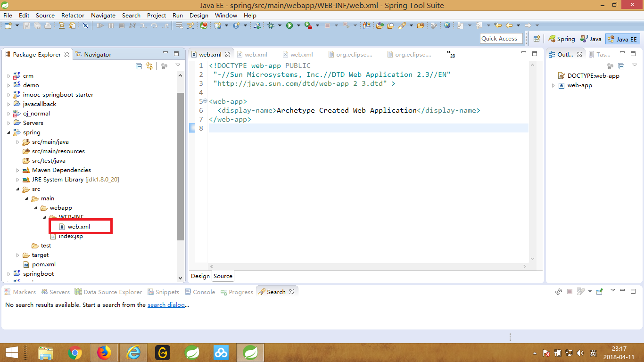Select pom.xml in Package Explorer
The height and width of the screenshot is (362, 644).
pos(39,264)
